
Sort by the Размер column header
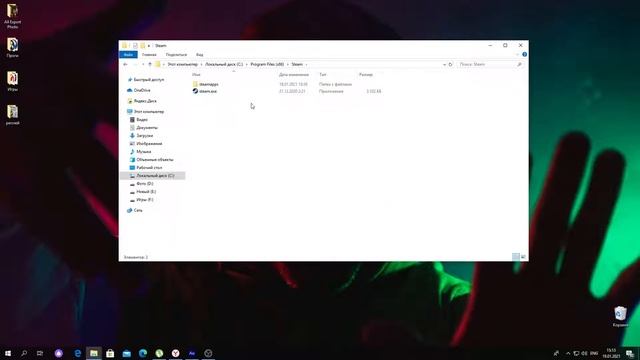click(x=366, y=75)
